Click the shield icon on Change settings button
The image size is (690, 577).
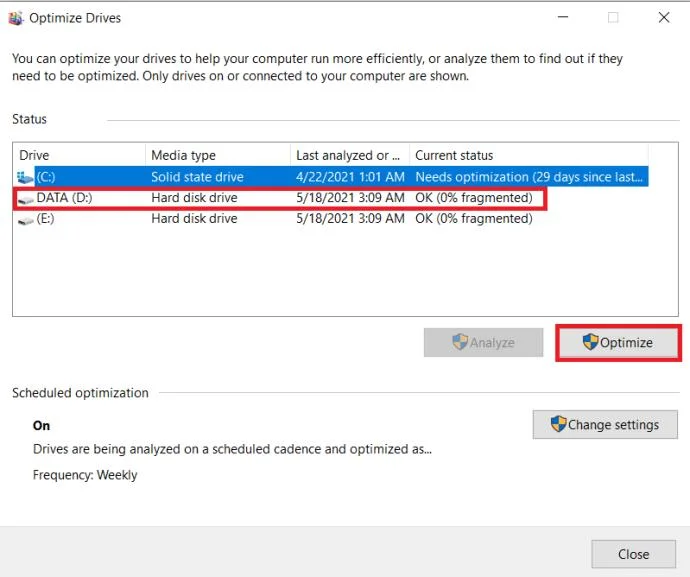[x=558, y=424]
